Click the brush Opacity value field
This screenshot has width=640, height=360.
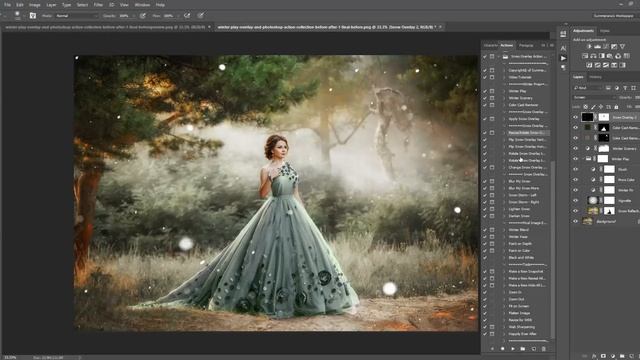tap(124, 16)
